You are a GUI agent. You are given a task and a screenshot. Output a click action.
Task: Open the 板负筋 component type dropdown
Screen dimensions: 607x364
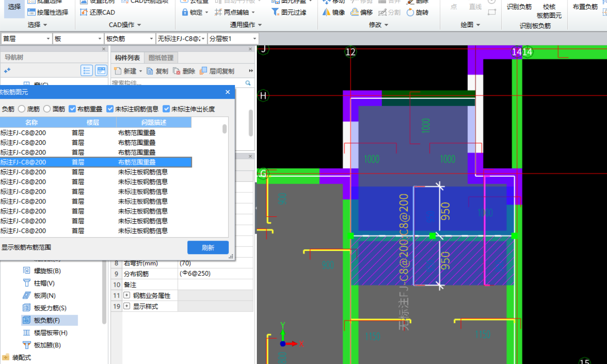[x=152, y=39]
